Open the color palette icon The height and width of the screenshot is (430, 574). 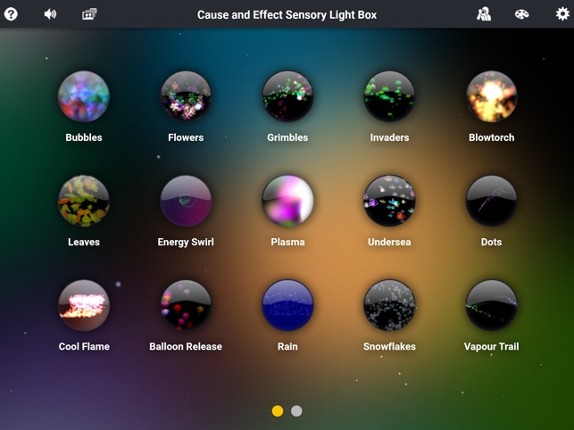pyautogui.click(x=522, y=14)
